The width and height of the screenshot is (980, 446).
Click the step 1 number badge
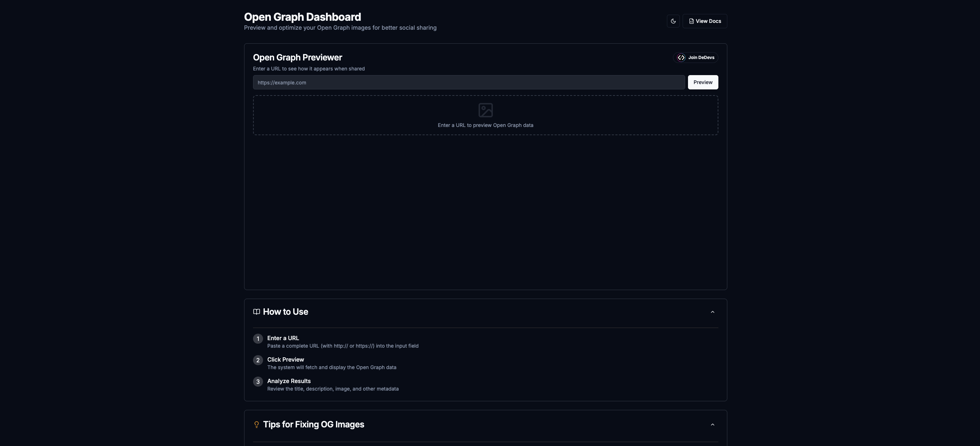click(x=258, y=339)
